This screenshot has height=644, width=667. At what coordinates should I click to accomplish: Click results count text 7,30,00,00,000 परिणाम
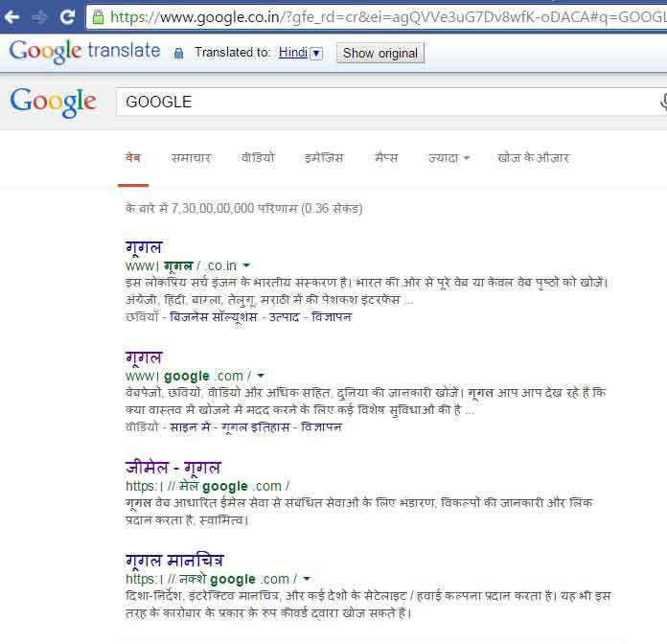pos(234,208)
